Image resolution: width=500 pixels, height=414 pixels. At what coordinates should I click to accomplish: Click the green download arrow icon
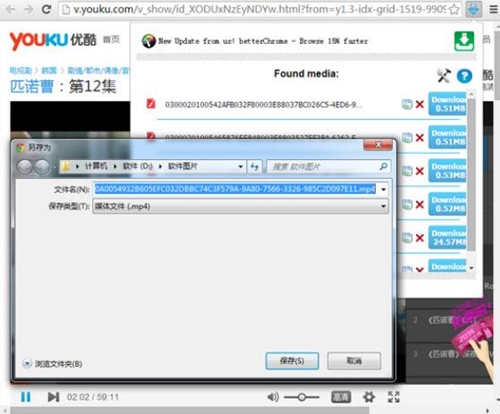(x=464, y=41)
